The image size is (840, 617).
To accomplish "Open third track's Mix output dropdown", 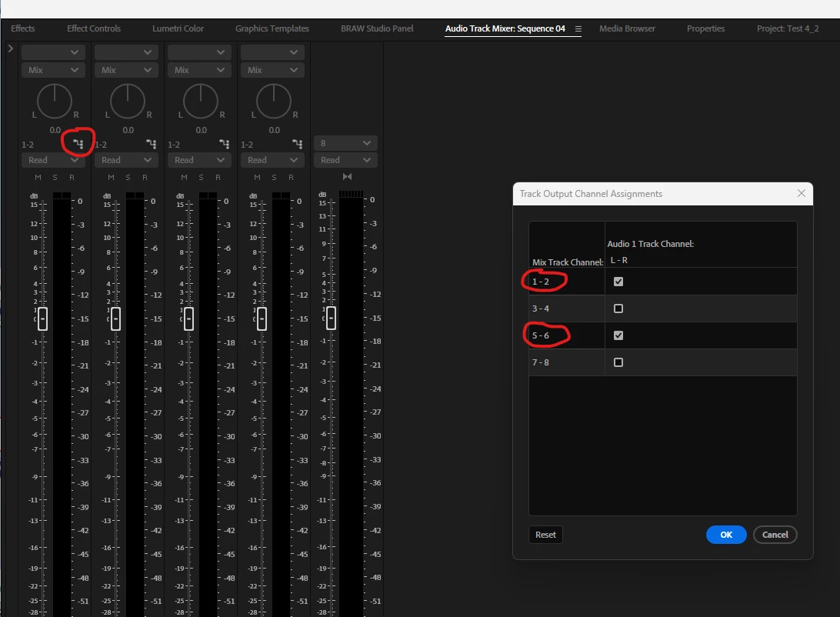I will (x=198, y=70).
